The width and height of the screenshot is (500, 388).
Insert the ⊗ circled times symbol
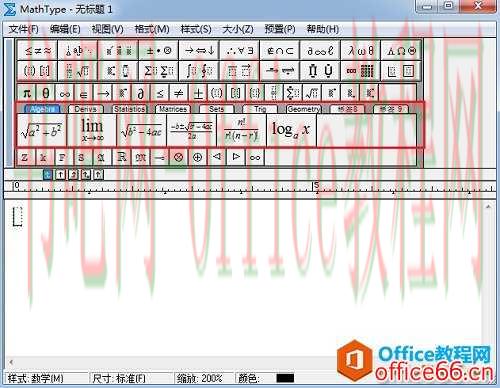179,157
